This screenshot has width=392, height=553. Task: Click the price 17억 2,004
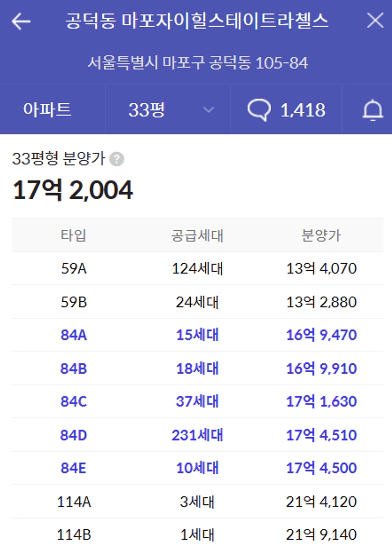[x=73, y=190]
